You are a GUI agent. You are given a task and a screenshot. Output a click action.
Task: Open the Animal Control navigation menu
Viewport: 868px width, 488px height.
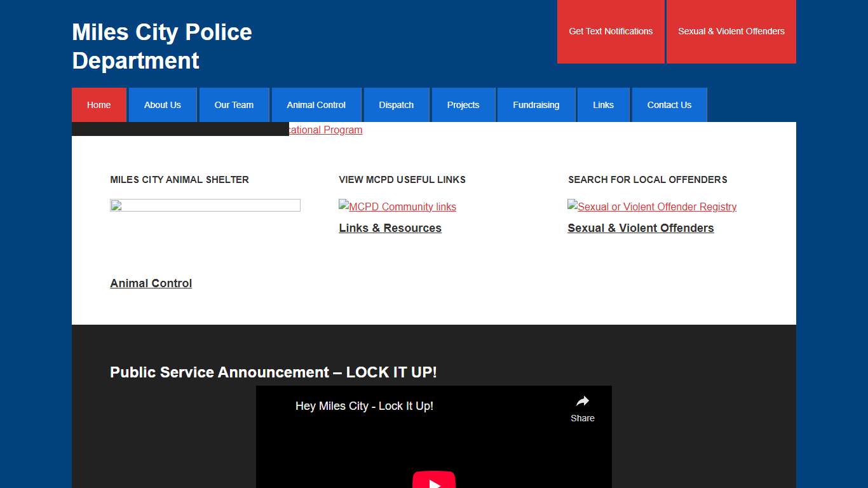point(316,105)
